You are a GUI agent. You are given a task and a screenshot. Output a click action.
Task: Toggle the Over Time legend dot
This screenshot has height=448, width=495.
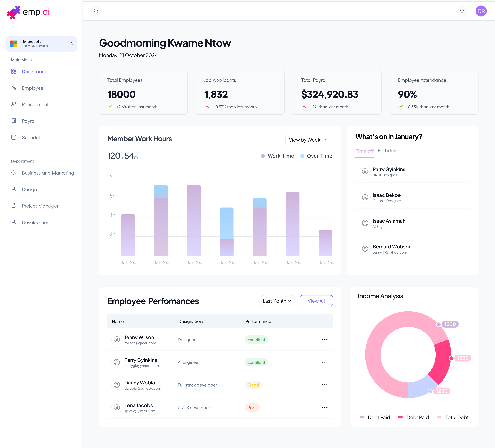point(302,156)
